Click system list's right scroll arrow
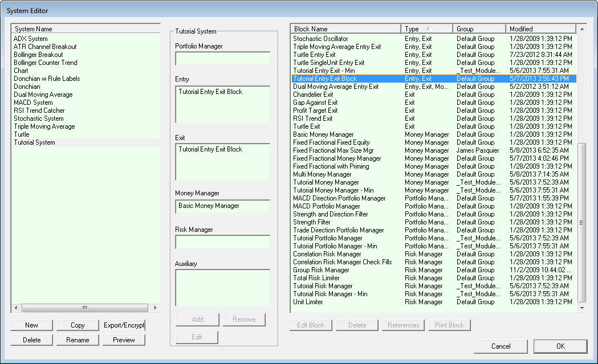Viewport: 598px width, 364px height. coord(156,308)
